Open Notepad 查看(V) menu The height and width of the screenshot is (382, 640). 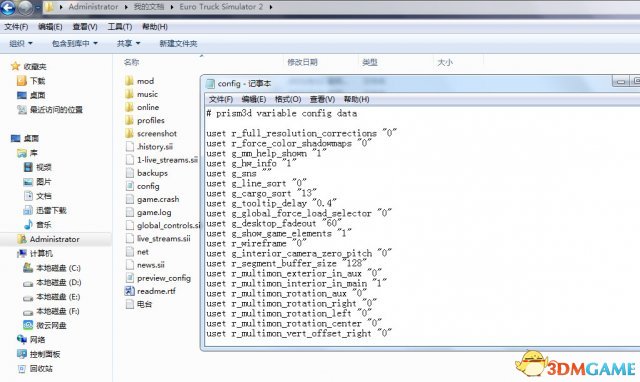point(322,99)
